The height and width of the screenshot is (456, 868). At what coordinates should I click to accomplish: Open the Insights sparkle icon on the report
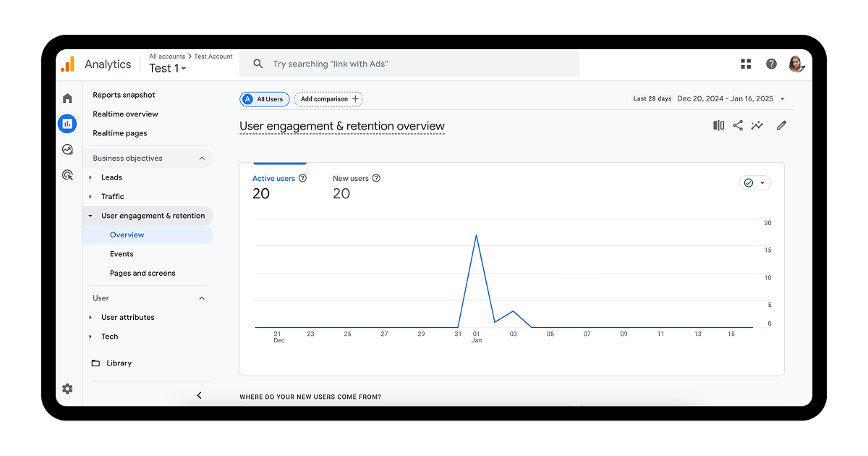(757, 125)
